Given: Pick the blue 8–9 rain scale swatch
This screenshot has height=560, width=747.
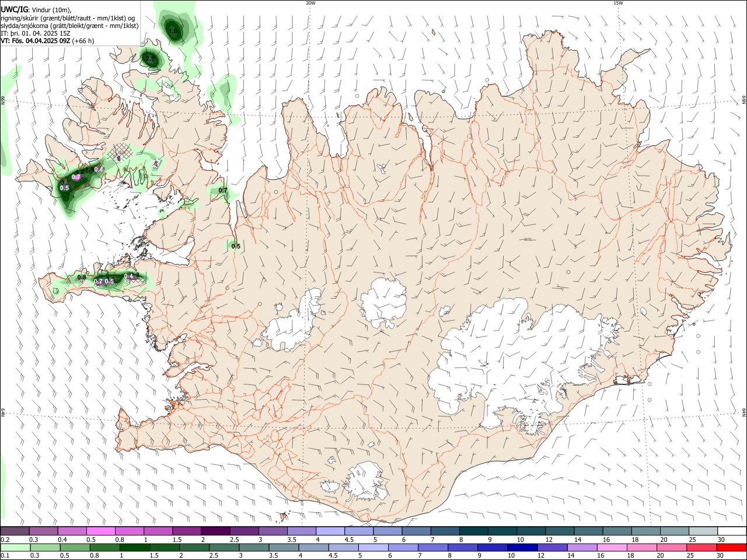Looking at the screenshot, I should [x=463, y=548].
